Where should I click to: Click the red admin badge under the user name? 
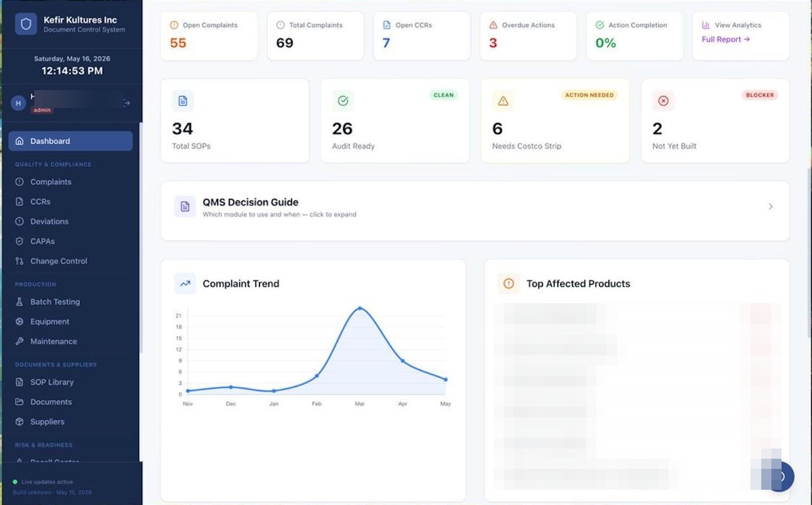(42, 110)
